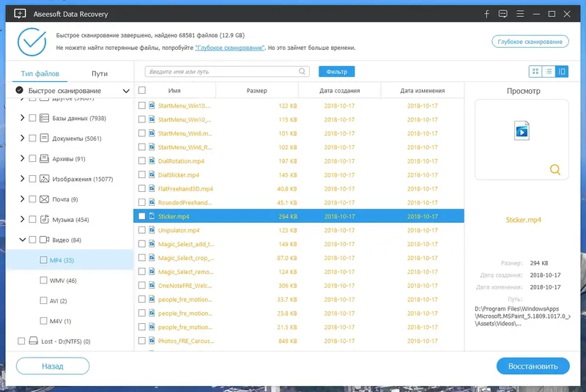This screenshot has height=392, width=586.
Task: Toggle the select-all checkbox in Имя header
Action: [142, 90]
